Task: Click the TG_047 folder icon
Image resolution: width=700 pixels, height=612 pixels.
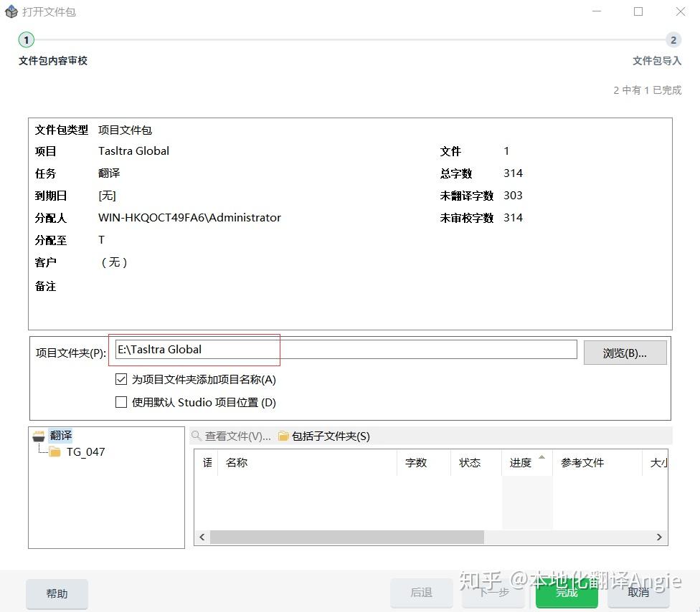Action: (55, 451)
